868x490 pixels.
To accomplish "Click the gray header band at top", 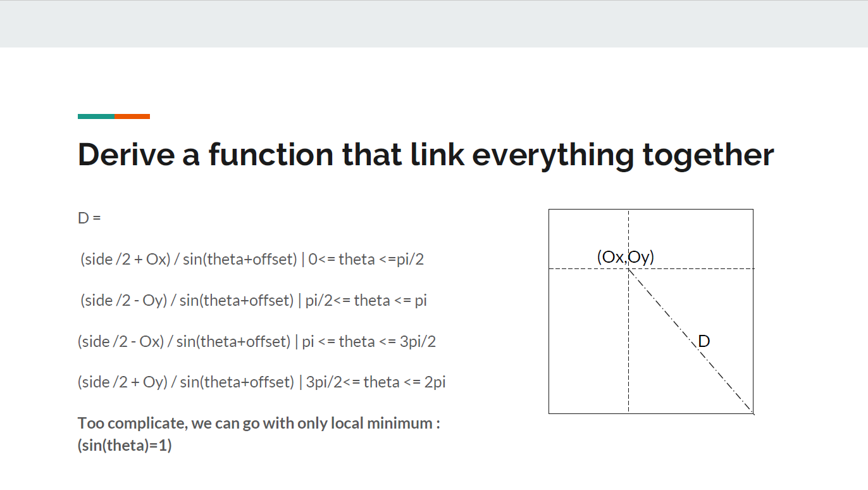I will point(434,24).
